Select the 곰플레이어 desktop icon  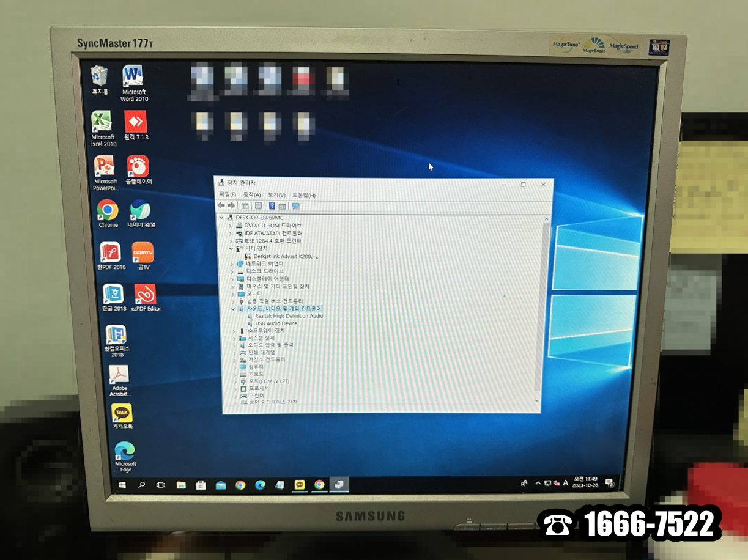(138, 170)
